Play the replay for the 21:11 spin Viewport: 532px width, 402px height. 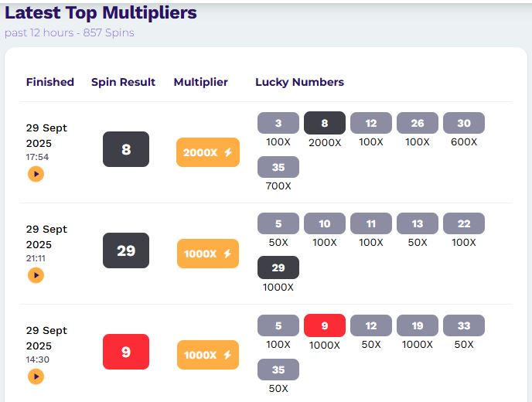click(x=36, y=275)
